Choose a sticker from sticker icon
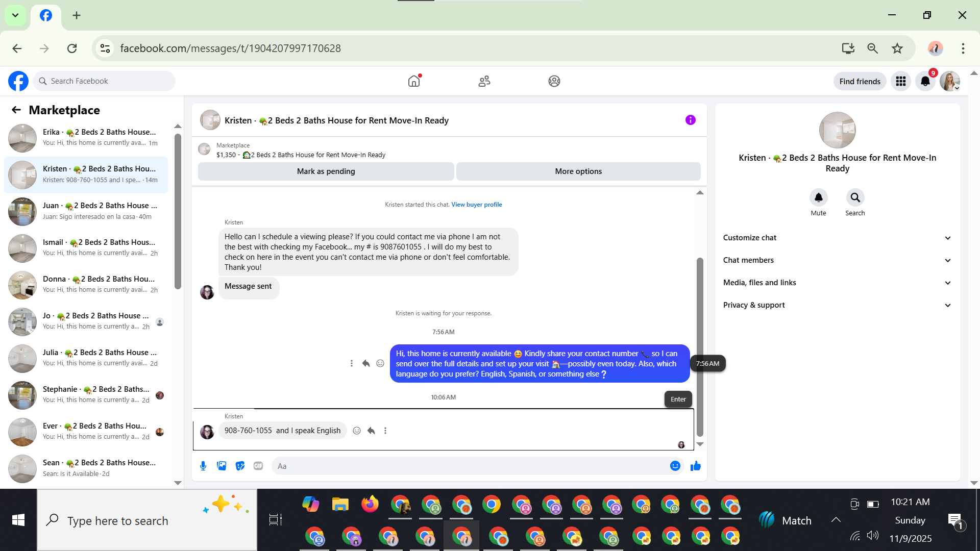The width and height of the screenshot is (980, 551). (240, 466)
